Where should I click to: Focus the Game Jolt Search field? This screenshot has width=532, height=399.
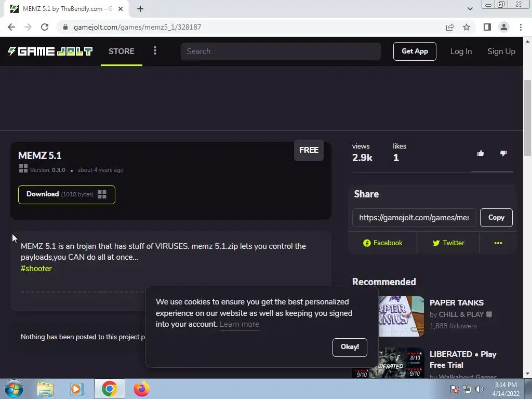point(281,51)
